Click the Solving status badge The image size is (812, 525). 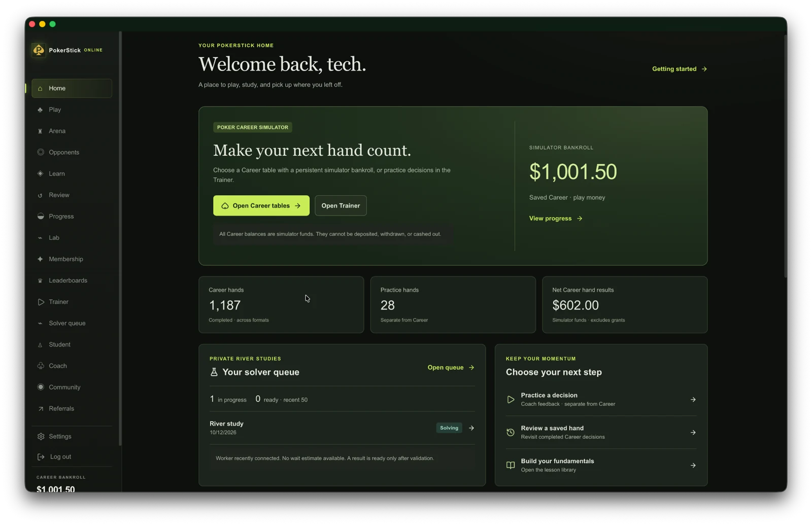pyautogui.click(x=449, y=428)
